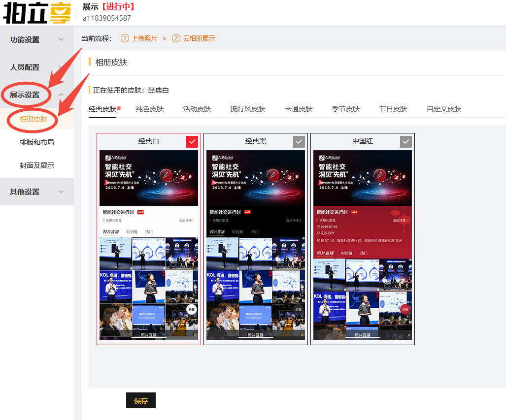506x420 pixels.
Task: Switch to the 节日皮肤 tab
Action: click(393, 109)
